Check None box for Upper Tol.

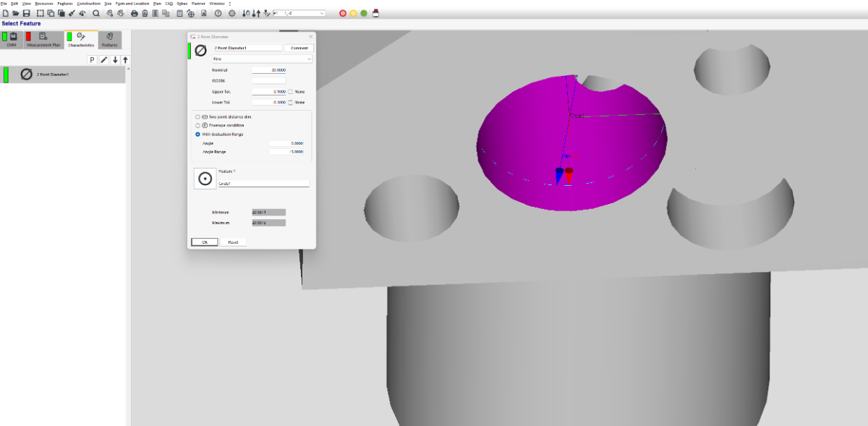click(x=291, y=92)
